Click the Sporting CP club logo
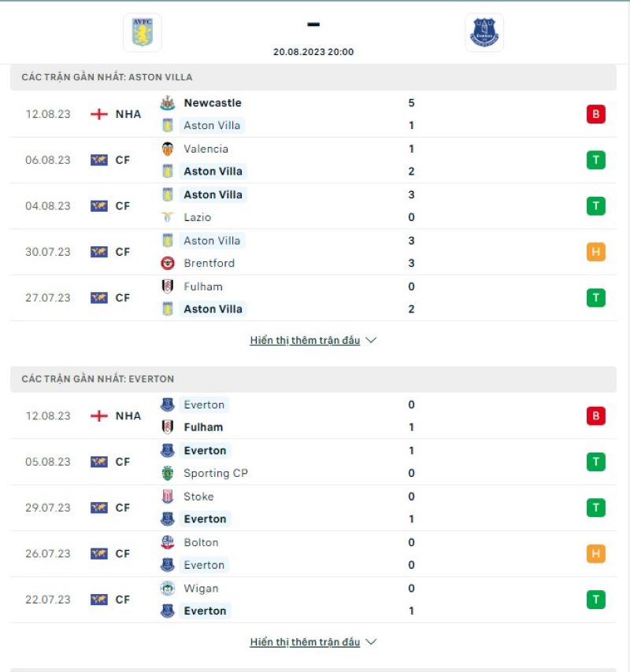Image resolution: width=630 pixels, height=672 pixels. (169, 473)
